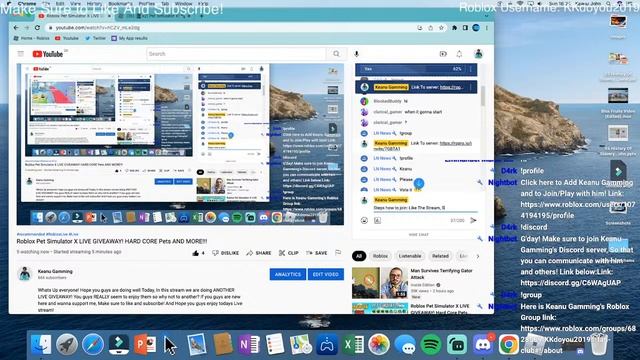Start voice search with microphone icon

(x=356, y=54)
